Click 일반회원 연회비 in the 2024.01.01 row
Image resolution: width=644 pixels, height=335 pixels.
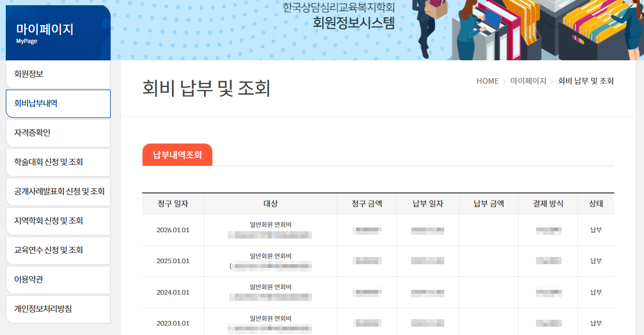click(x=271, y=287)
